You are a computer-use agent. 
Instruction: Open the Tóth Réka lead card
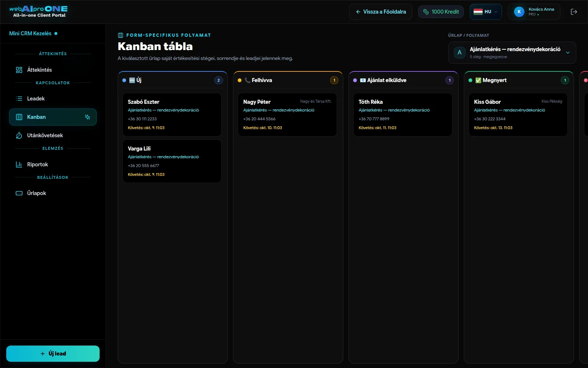(403, 114)
